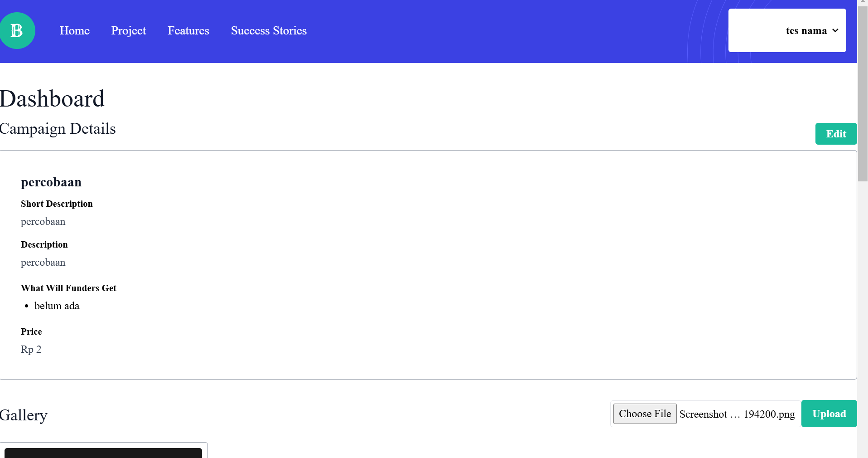
Task: Click the Short Description label
Action: pyautogui.click(x=57, y=204)
